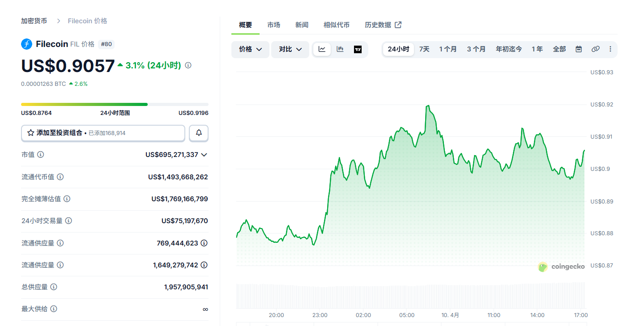Open the 历史数据 tab
This screenshot has height=326, width=644.
pos(383,25)
